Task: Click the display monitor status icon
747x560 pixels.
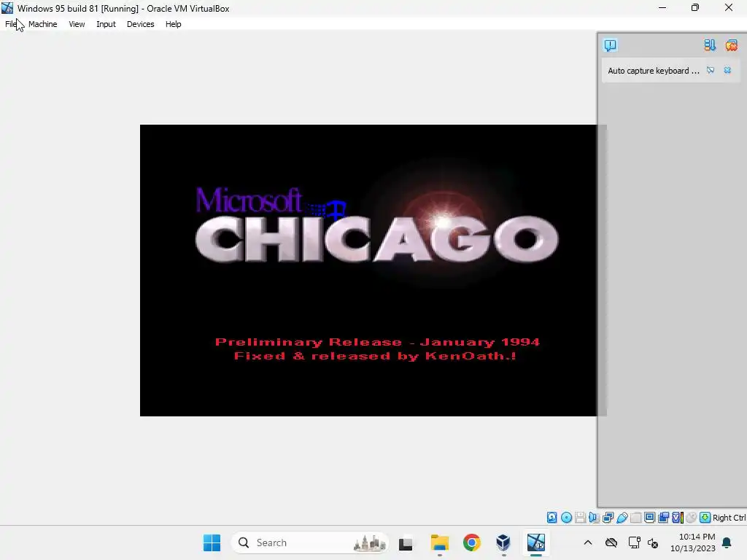Action: click(x=649, y=518)
